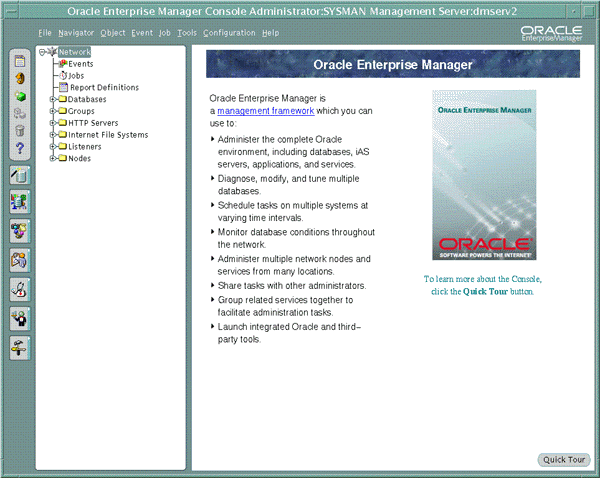Open the File menu
Viewport: 600px width, 478px height.
tap(45, 33)
